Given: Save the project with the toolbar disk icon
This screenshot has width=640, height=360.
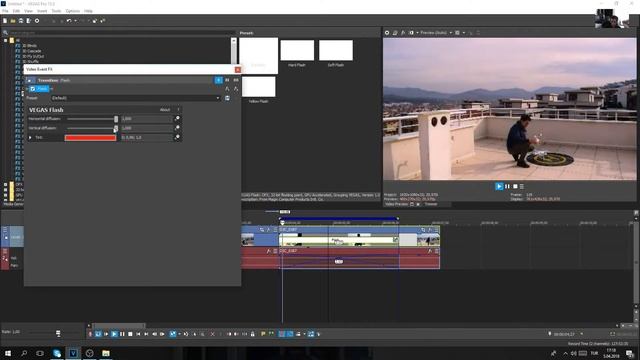Looking at the screenshot, I should [x=21, y=20].
